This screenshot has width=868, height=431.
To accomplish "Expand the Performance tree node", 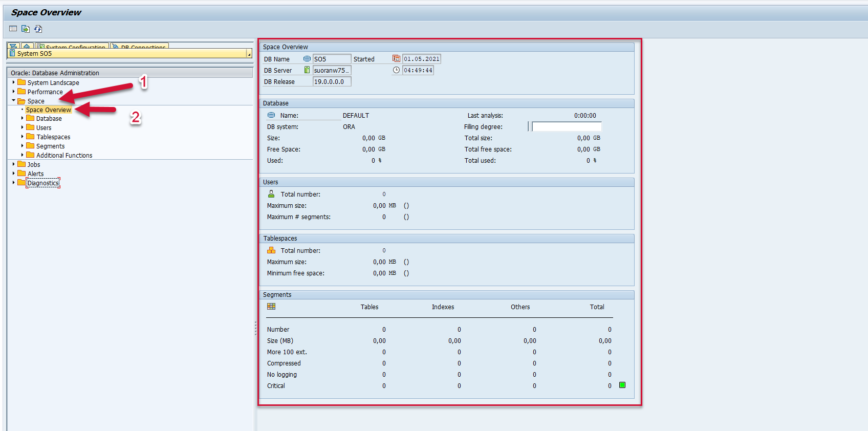I will [x=14, y=92].
